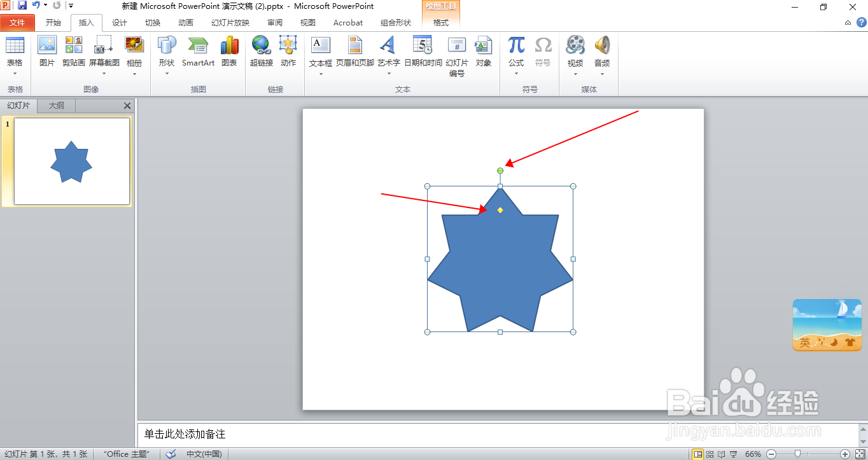The width and height of the screenshot is (868, 460).
Task: Click the green rotation handle
Action: pos(500,171)
